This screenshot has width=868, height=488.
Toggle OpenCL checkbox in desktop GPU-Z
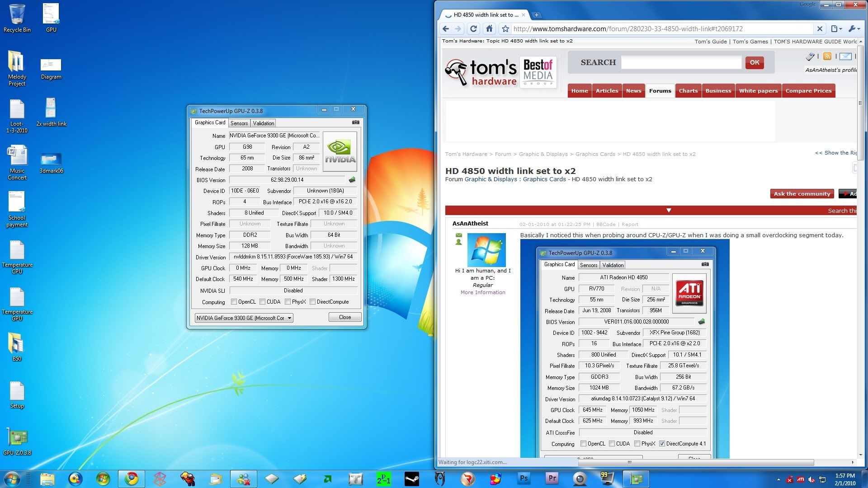(x=234, y=302)
